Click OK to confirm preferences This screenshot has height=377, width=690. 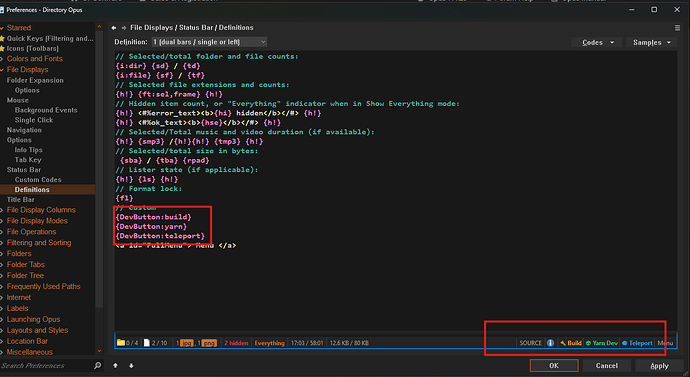point(554,366)
